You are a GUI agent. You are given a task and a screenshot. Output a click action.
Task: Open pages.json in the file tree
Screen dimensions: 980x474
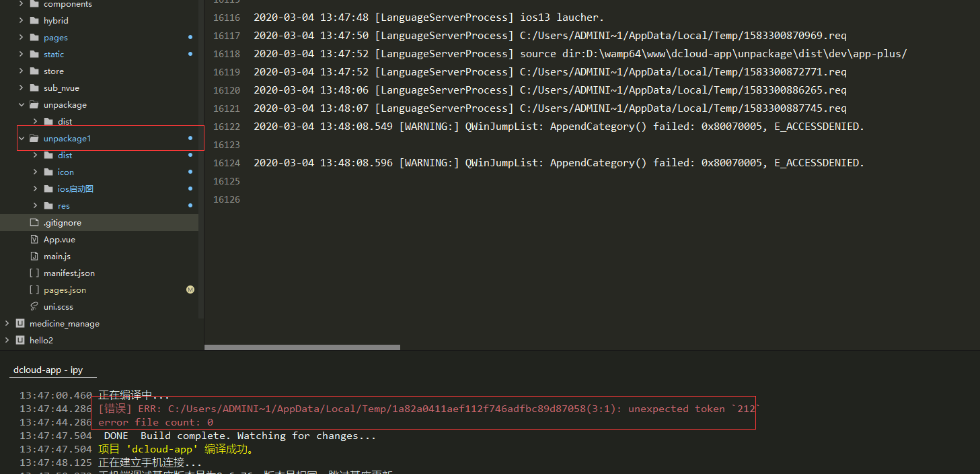click(x=65, y=290)
